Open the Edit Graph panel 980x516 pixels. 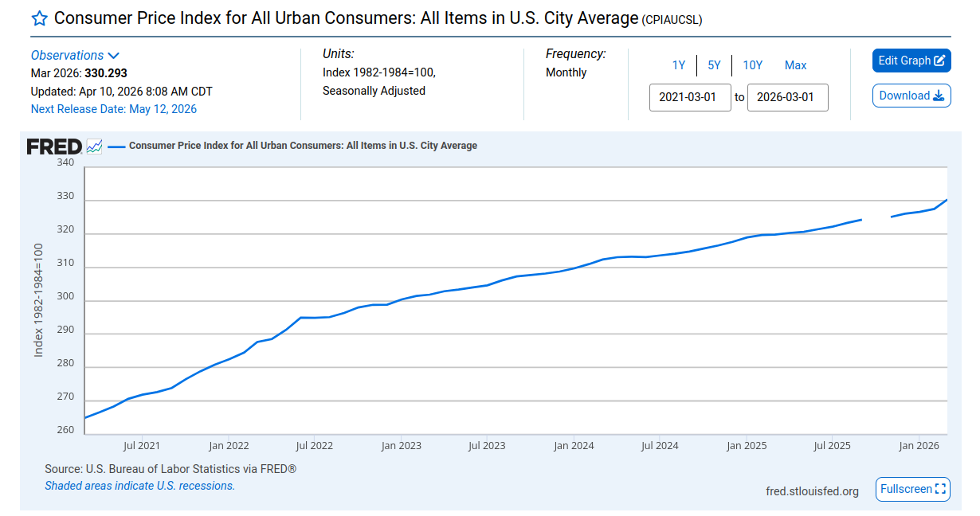point(911,61)
